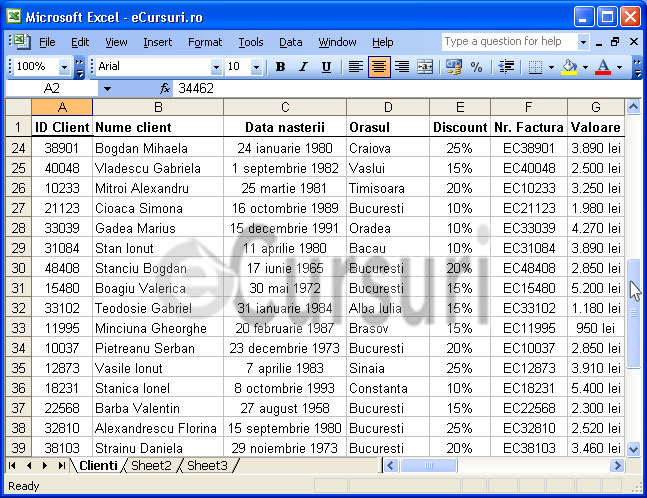The width and height of the screenshot is (647, 498).
Task: Align text right
Action: coord(402,66)
